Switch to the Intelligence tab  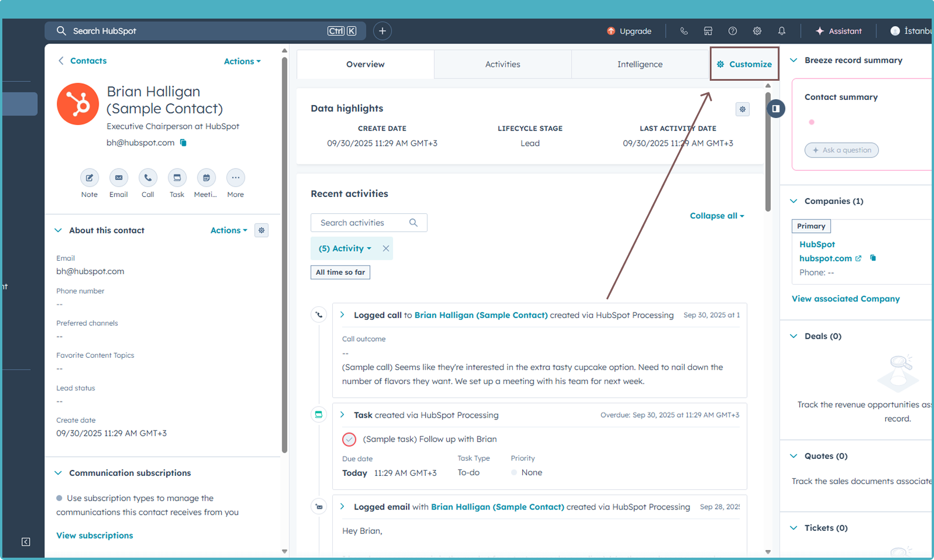tap(640, 64)
